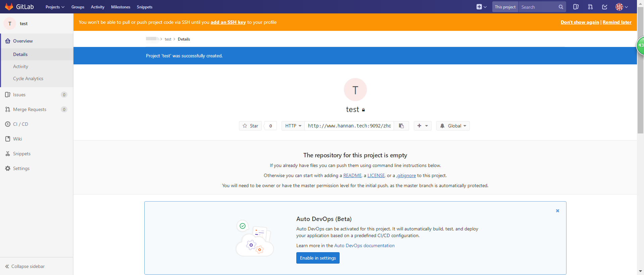644x275 pixels.
Task: Open the Overview sidebar section
Action: (x=37, y=41)
